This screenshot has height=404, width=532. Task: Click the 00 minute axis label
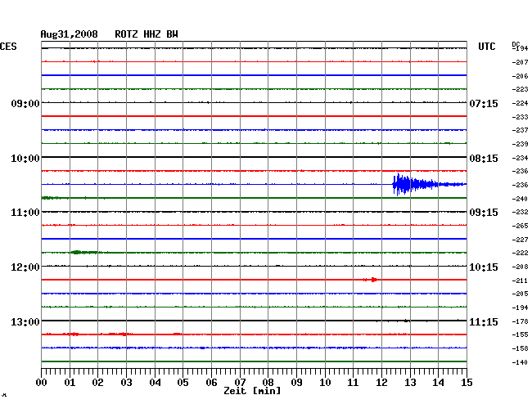click(x=42, y=383)
